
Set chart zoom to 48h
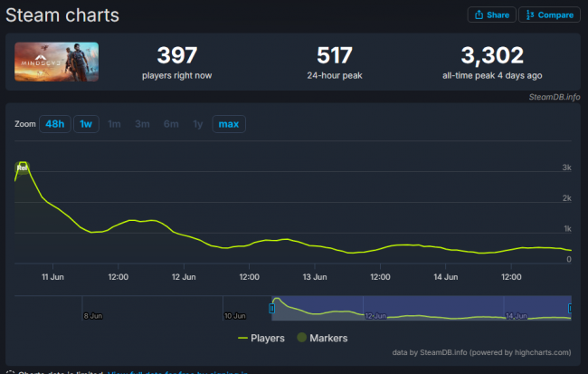click(53, 123)
